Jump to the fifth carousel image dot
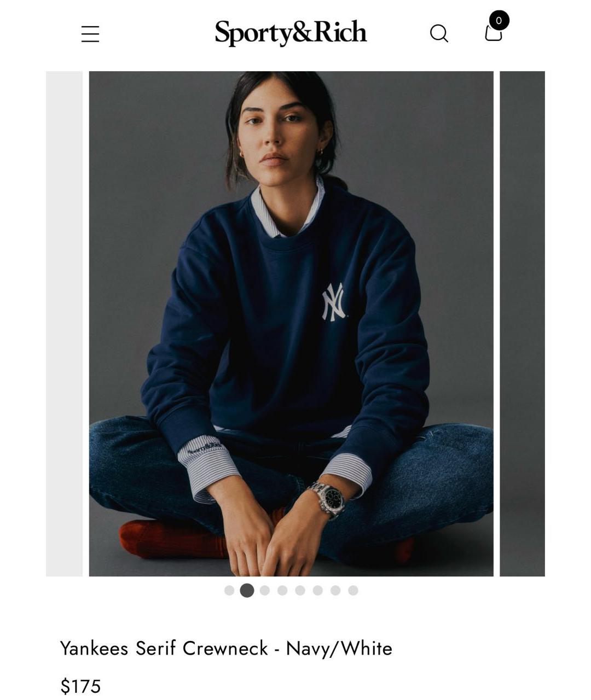 [x=300, y=590]
